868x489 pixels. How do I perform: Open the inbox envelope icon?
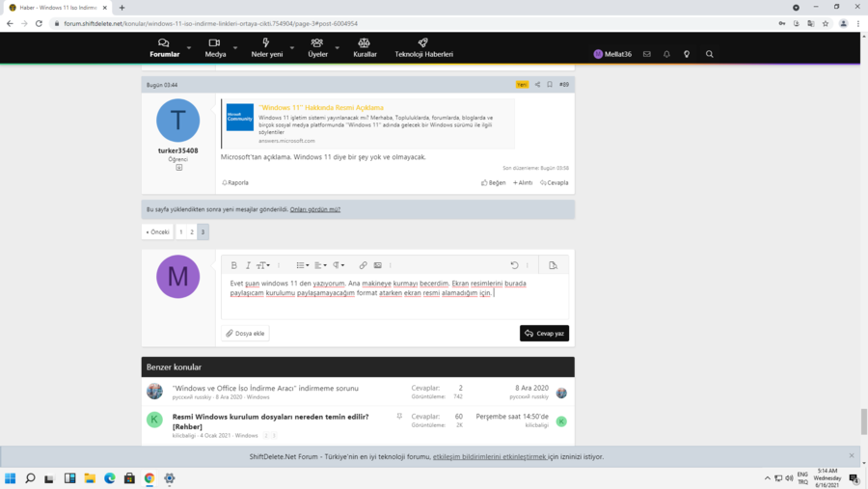[x=647, y=54]
